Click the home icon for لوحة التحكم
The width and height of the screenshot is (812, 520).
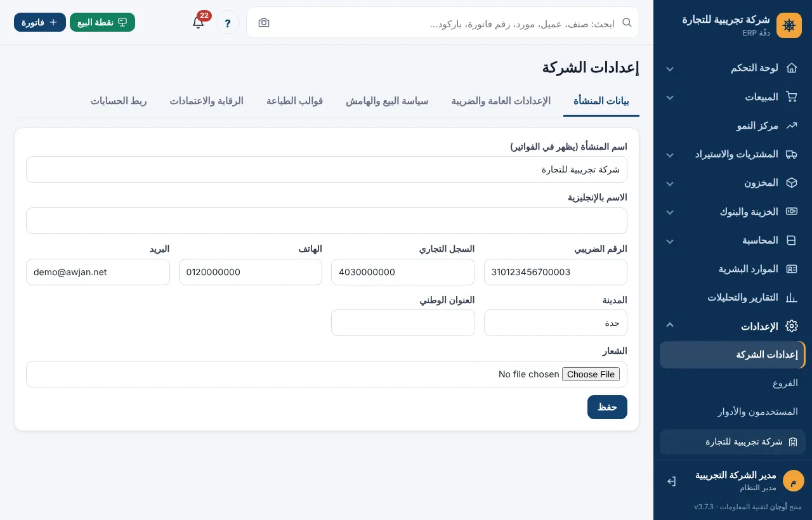[x=791, y=68]
